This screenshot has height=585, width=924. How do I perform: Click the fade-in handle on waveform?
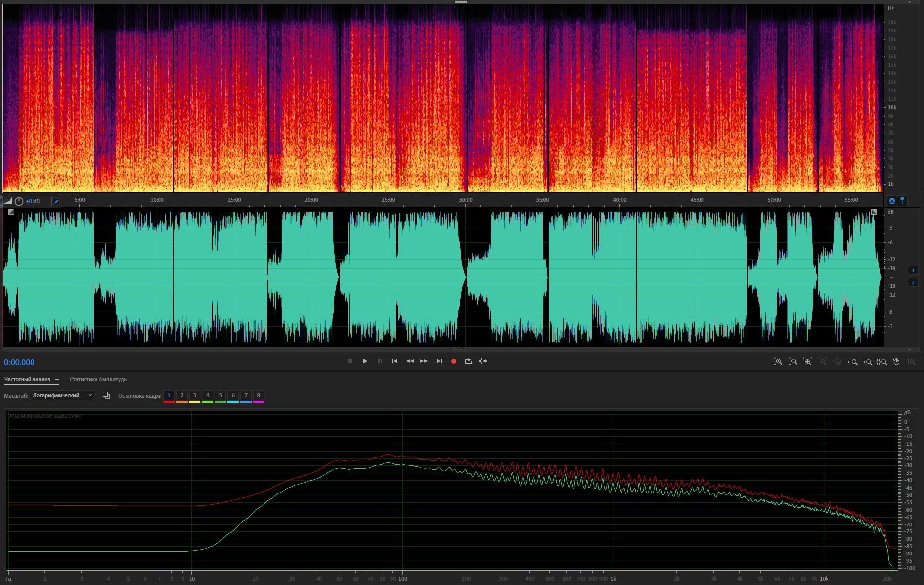tap(11, 212)
